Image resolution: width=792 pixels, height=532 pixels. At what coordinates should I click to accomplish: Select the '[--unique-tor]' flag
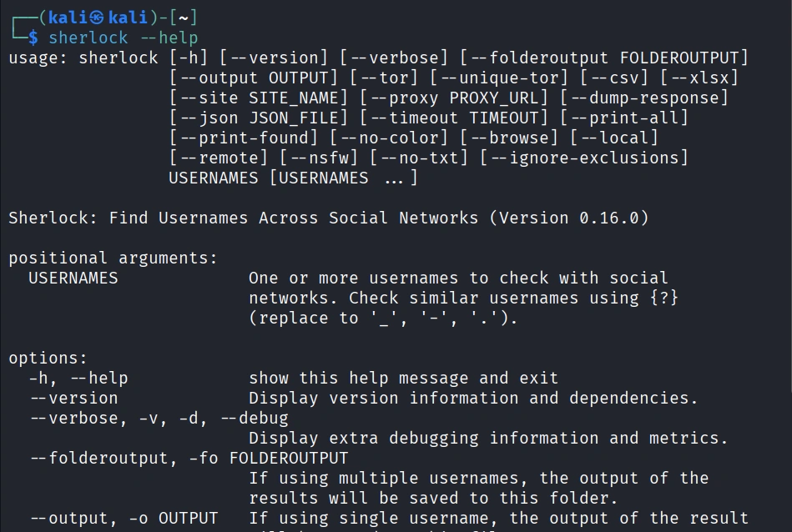(499, 78)
